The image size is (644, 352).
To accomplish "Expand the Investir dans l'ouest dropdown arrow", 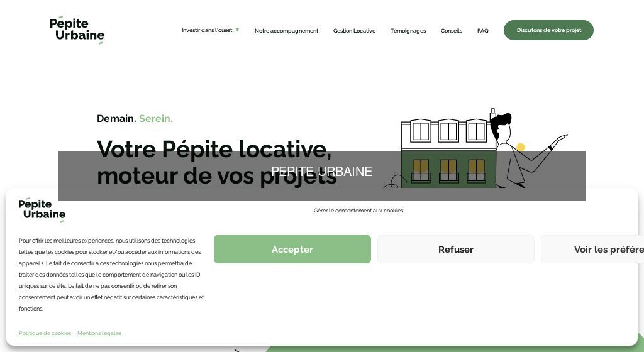I will tap(237, 30).
